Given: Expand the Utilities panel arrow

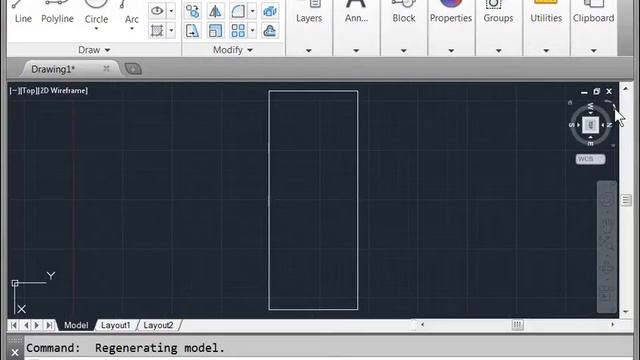Looking at the screenshot, I should pos(546,51).
